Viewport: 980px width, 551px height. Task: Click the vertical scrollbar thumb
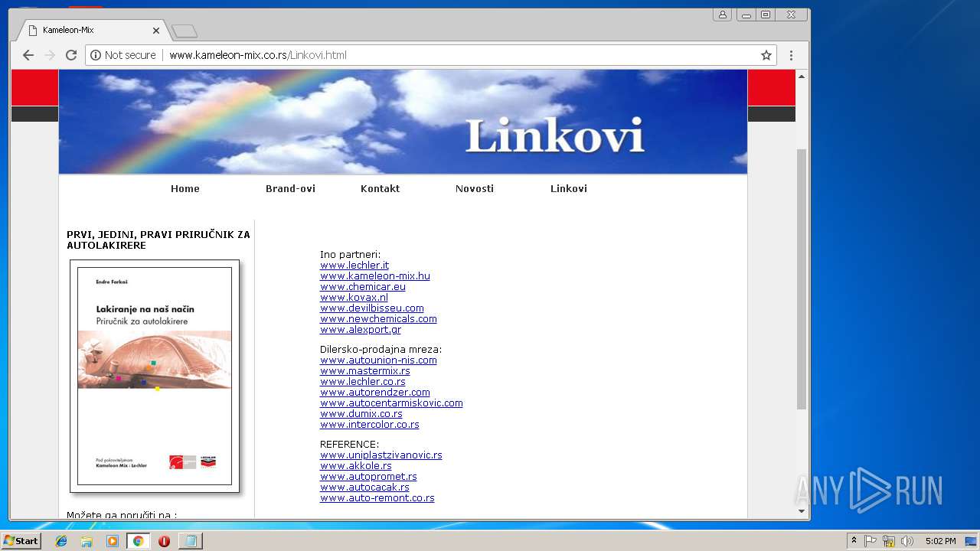click(802, 279)
